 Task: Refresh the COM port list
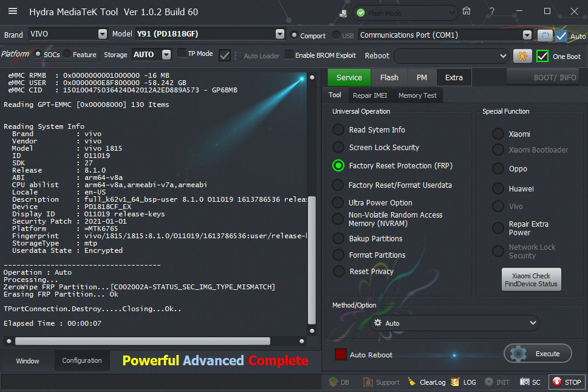545,35
